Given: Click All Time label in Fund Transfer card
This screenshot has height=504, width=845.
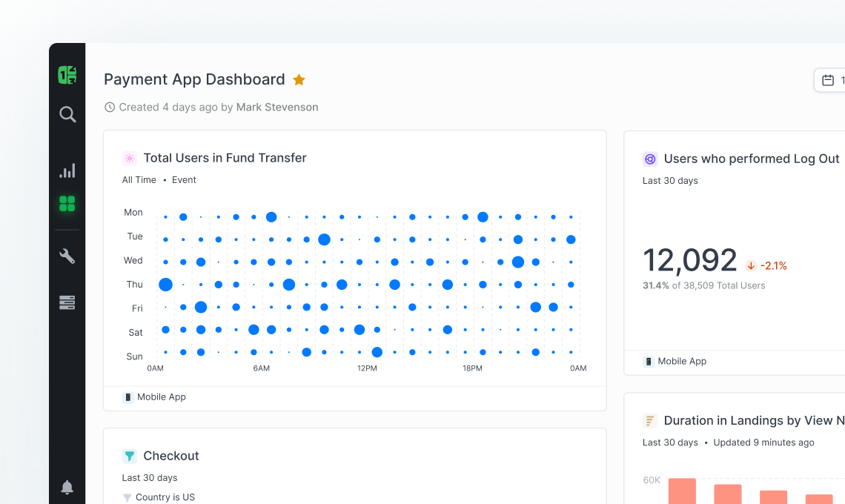Looking at the screenshot, I should coord(139,180).
